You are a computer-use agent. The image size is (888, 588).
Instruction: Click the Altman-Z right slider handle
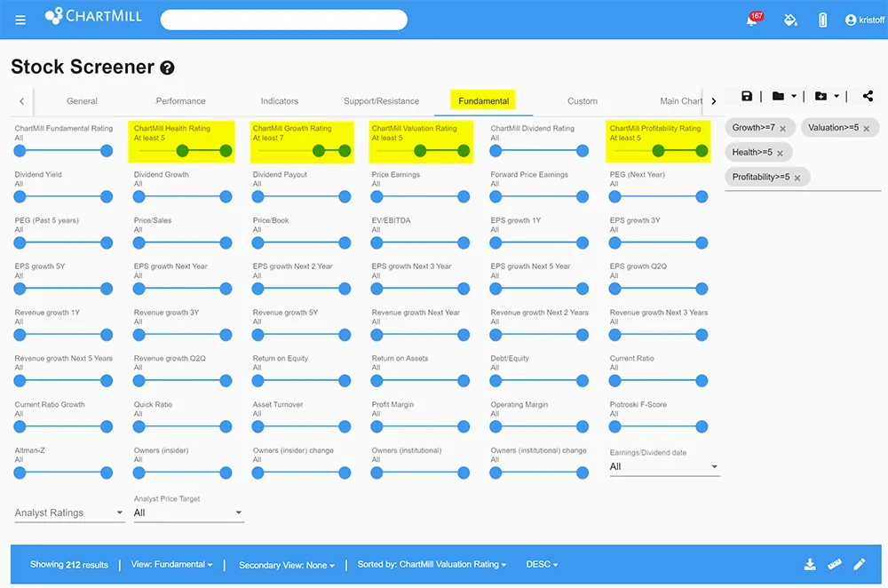107,473
